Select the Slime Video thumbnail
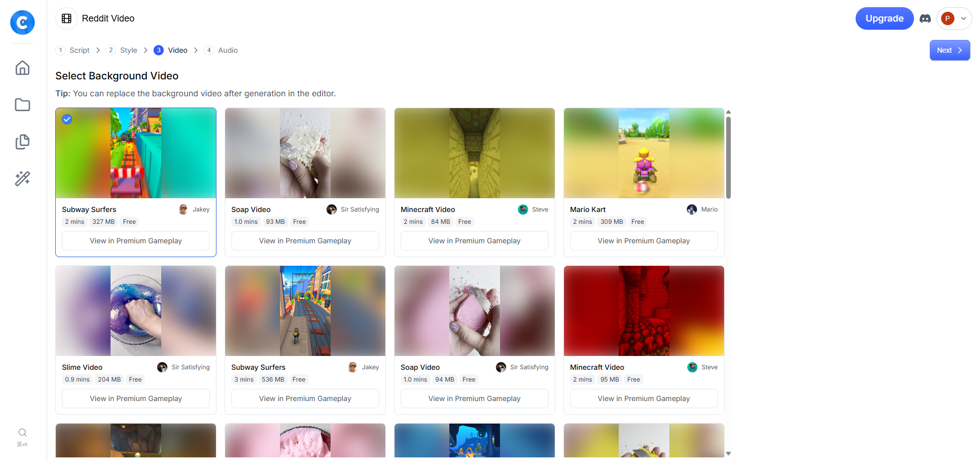 tap(136, 311)
